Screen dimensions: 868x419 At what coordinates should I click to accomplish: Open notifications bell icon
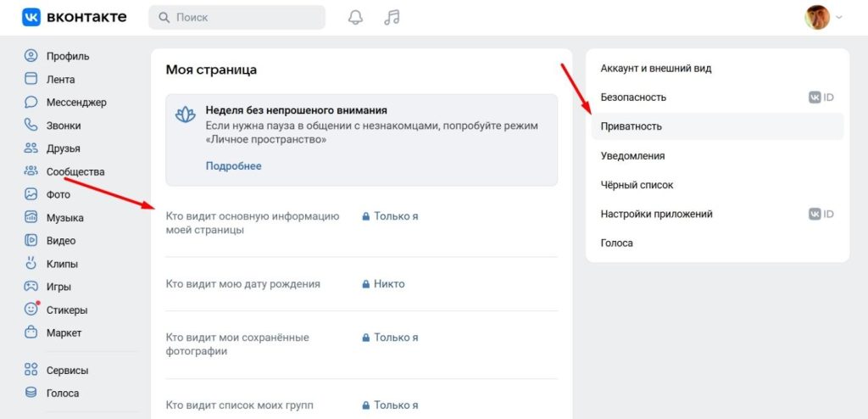357,17
